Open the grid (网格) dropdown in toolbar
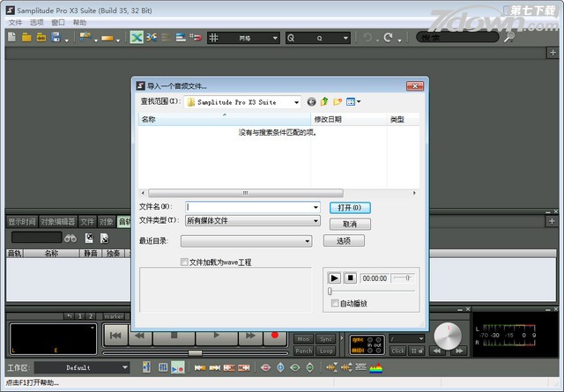 pos(275,38)
